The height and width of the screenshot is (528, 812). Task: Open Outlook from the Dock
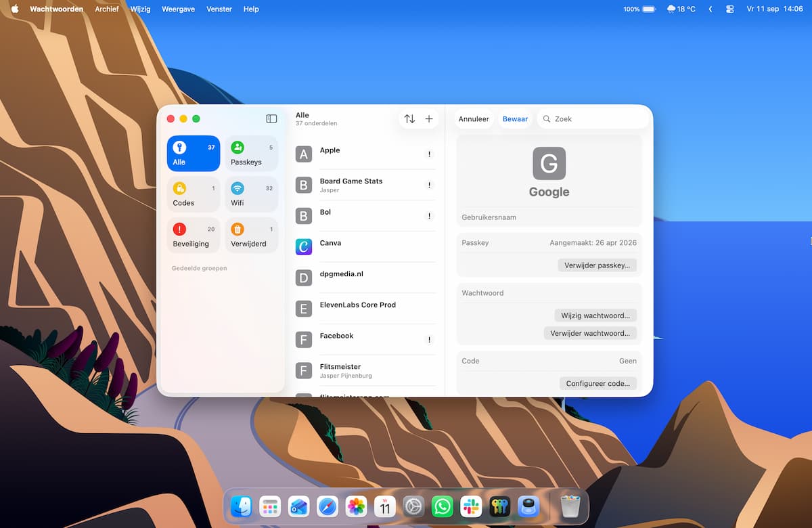pyautogui.click(x=299, y=506)
